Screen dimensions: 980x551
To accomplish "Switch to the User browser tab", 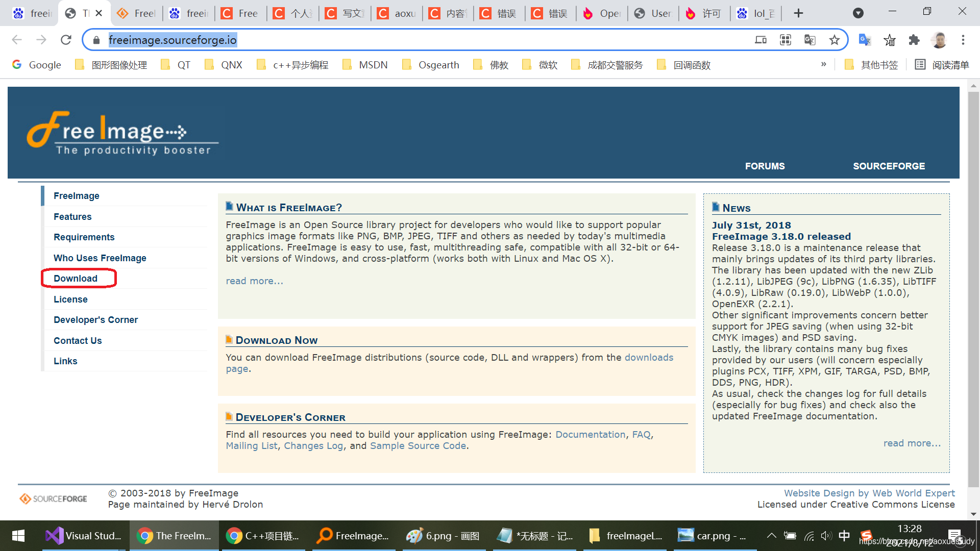I will [x=652, y=13].
